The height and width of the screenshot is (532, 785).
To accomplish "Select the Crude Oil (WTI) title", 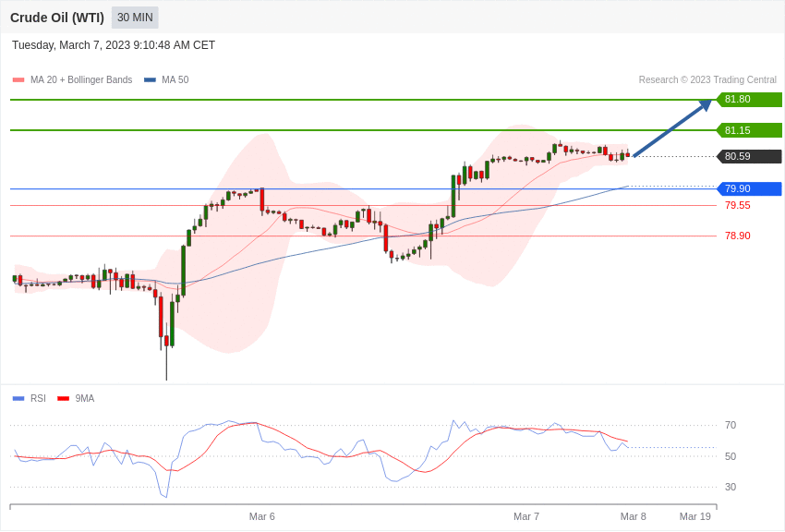I will click(57, 18).
